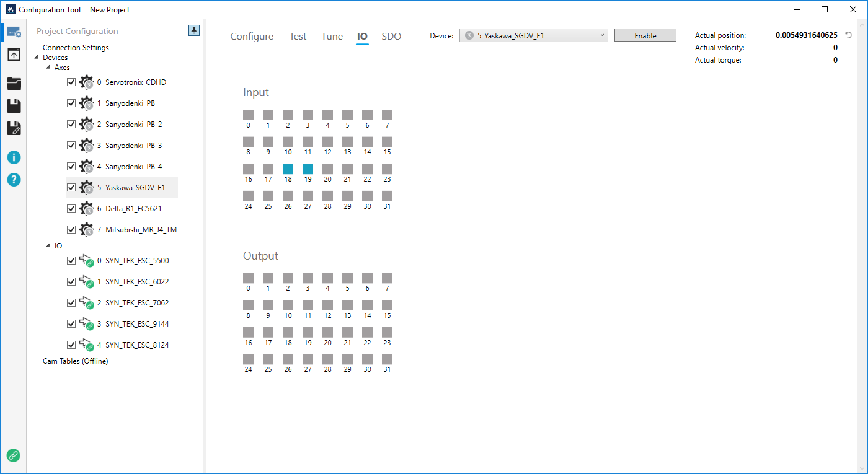Open project with the folder icon
This screenshot has width=868, height=474.
coord(14,84)
